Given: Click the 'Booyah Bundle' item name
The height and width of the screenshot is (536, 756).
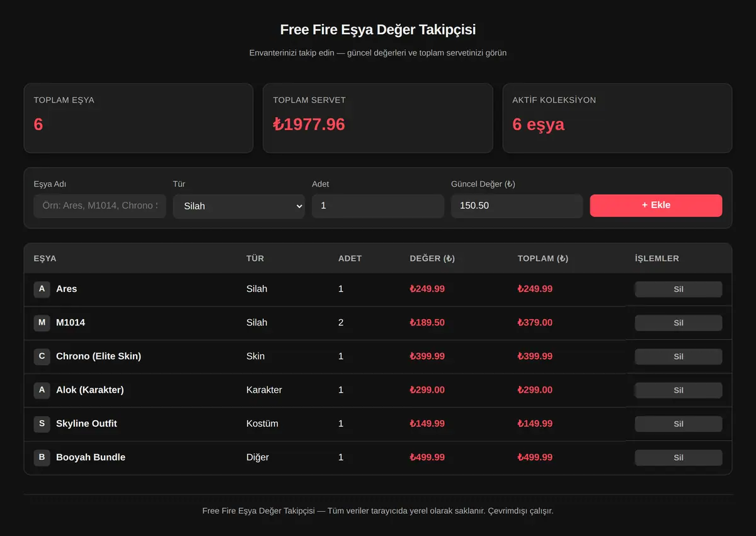Looking at the screenshot, I should (91, 457).
